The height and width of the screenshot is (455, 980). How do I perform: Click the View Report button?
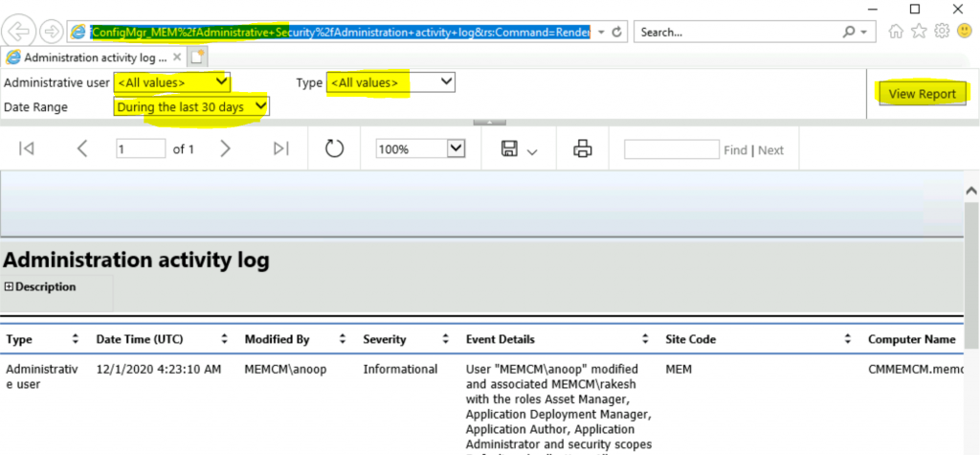923,94
